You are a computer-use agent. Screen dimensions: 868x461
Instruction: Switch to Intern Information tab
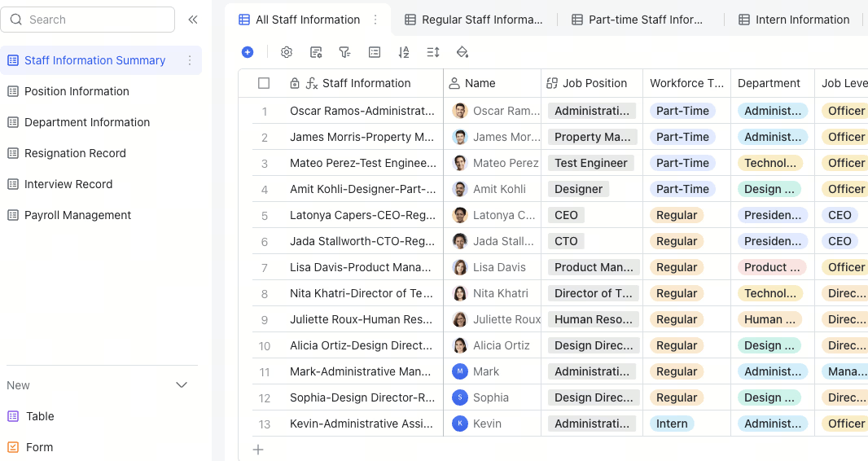(795, 20)
